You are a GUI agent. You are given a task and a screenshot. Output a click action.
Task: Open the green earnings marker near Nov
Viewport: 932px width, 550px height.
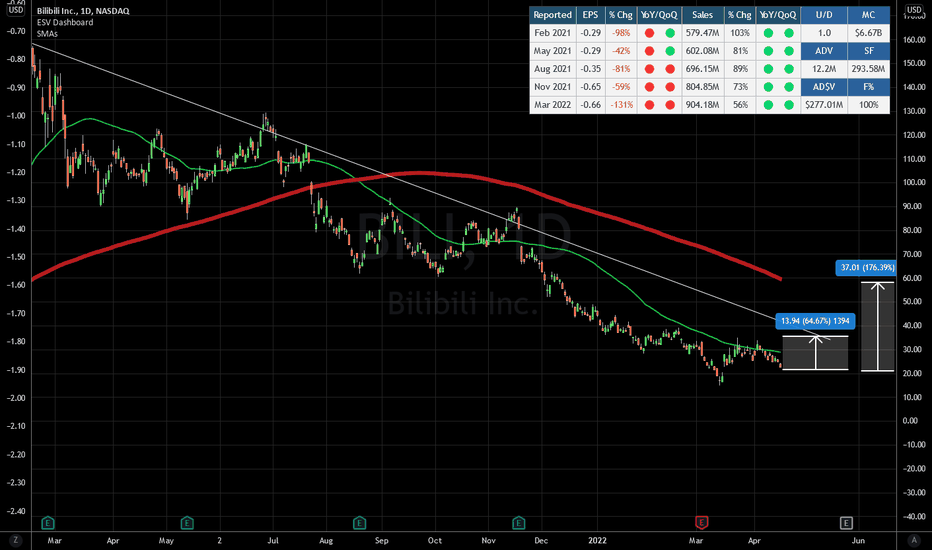tap(518, 523)
